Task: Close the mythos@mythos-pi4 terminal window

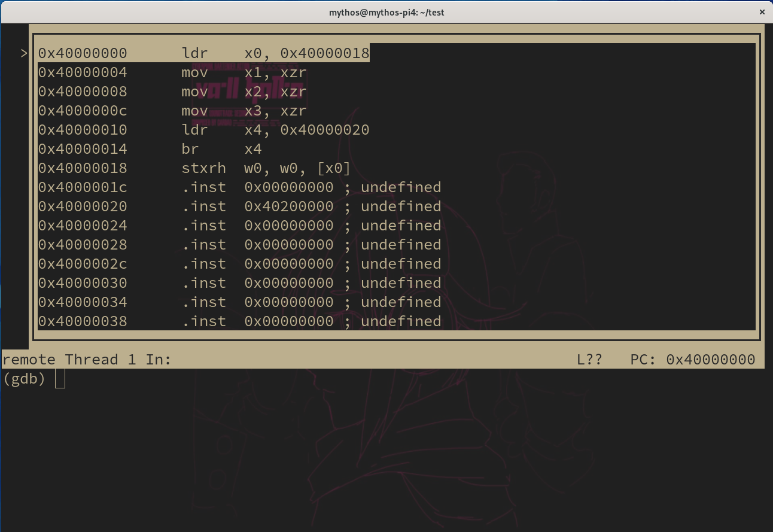Action: [x=762, y=12]
